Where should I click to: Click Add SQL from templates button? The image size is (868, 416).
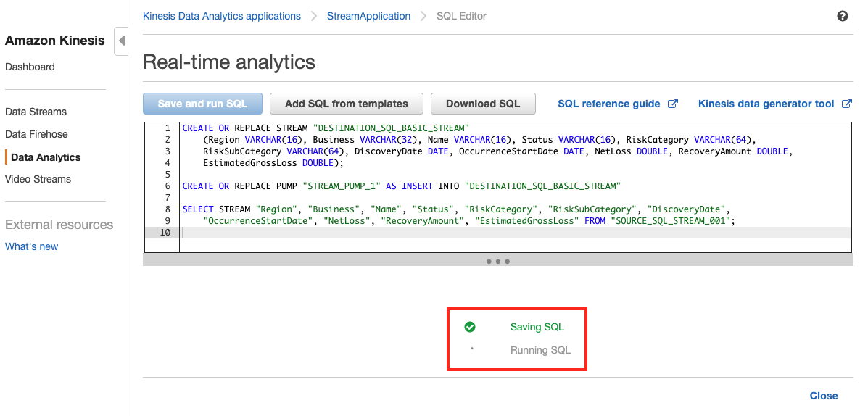pyautogui.click(x=347, y=104)
